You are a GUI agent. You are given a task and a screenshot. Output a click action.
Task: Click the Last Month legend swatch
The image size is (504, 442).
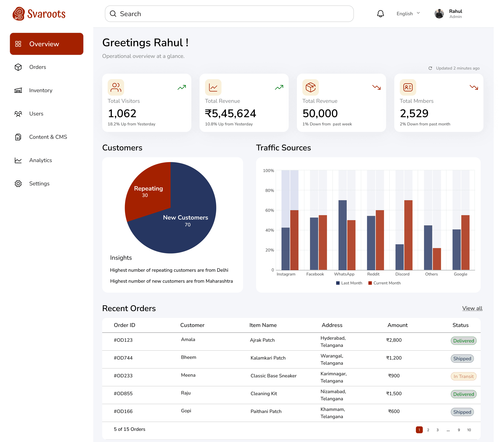338,283
